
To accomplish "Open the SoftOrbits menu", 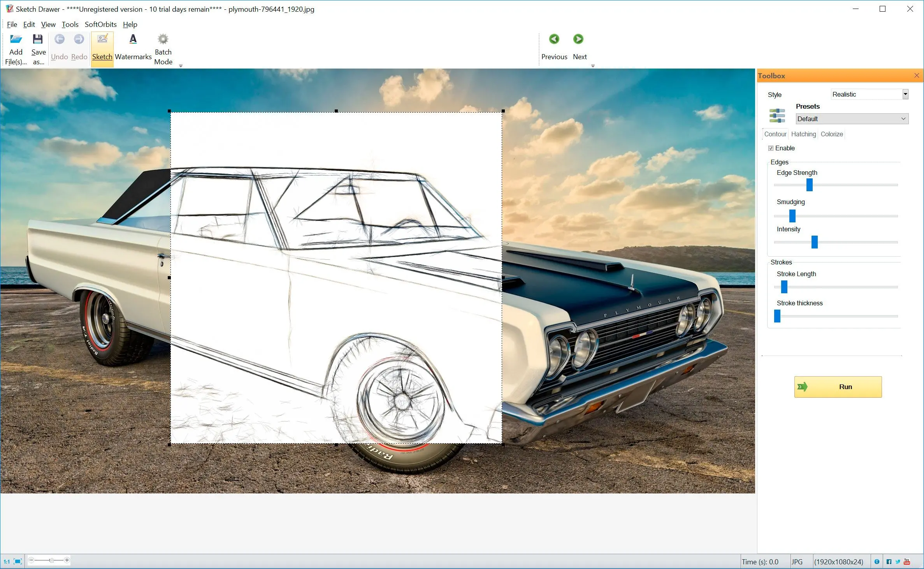I will (100, 25).
